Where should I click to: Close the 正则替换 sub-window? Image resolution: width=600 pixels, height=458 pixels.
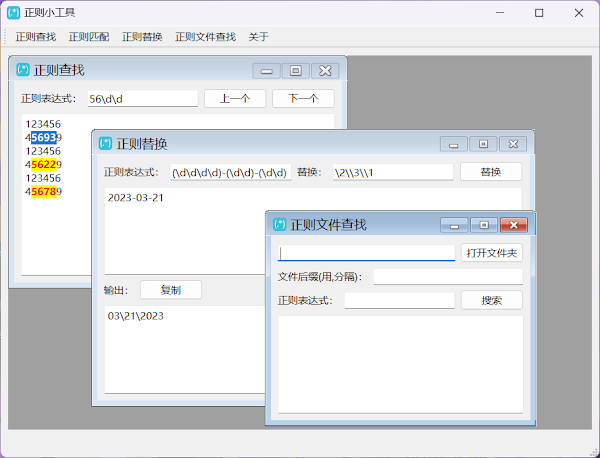coord(513,144)
